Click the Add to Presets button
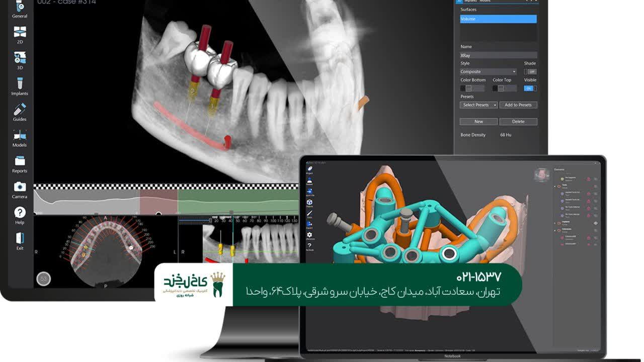The width and height of the screenshot is (644, 362). point(519,105)
